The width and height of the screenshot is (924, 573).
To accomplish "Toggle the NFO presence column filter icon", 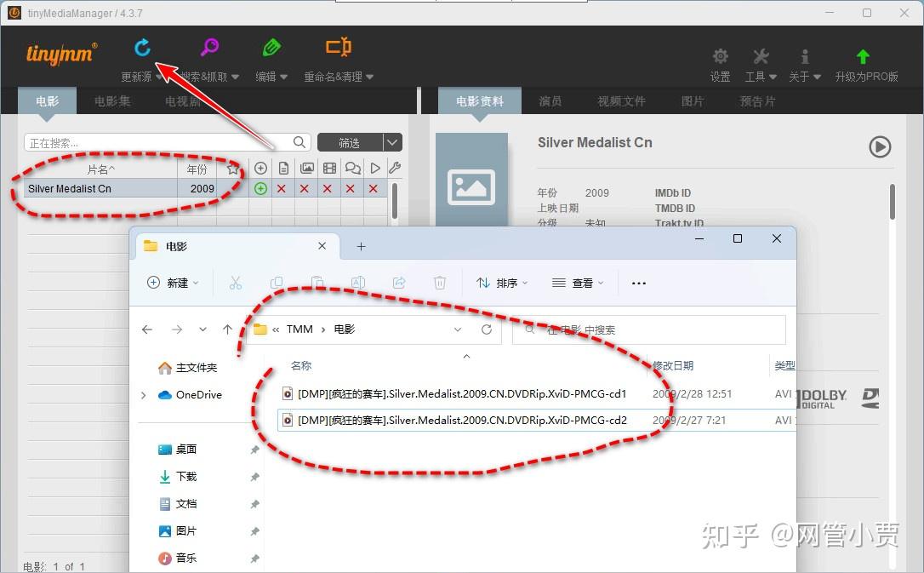I will click(x=284, y=168).
